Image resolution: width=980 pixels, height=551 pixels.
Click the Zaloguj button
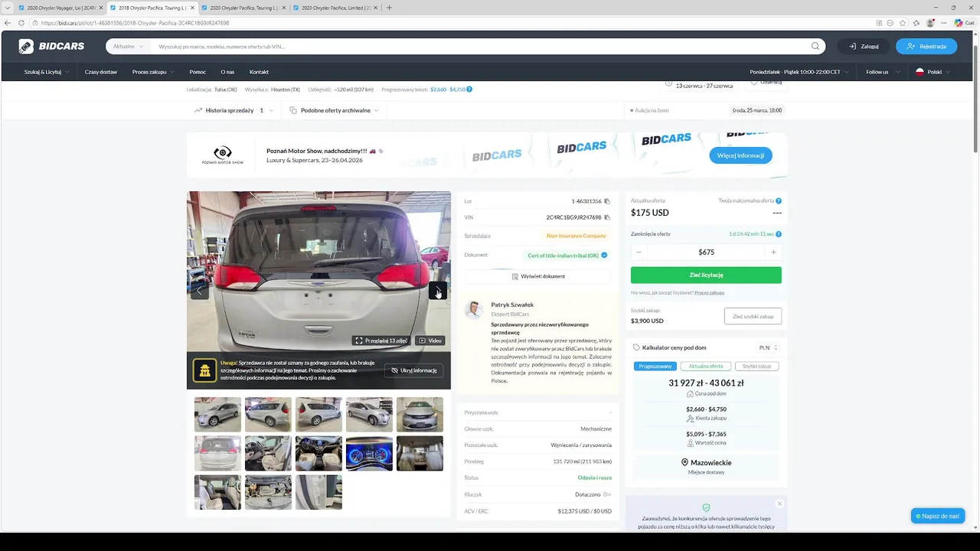864,46
